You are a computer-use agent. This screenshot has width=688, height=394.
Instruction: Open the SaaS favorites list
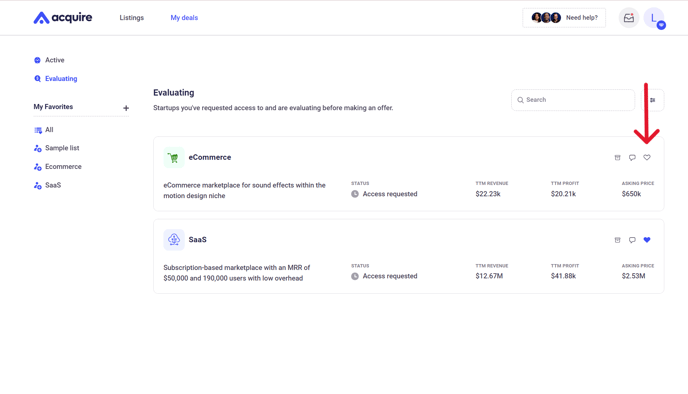click(x=47, y=185)
